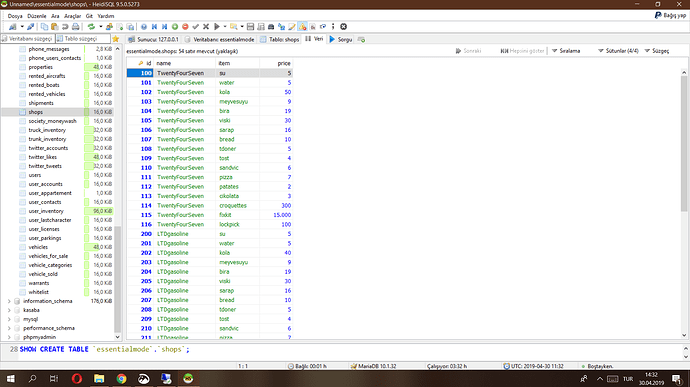Expand the mysql database node
The image size is (690, 387).
(9, 319)
